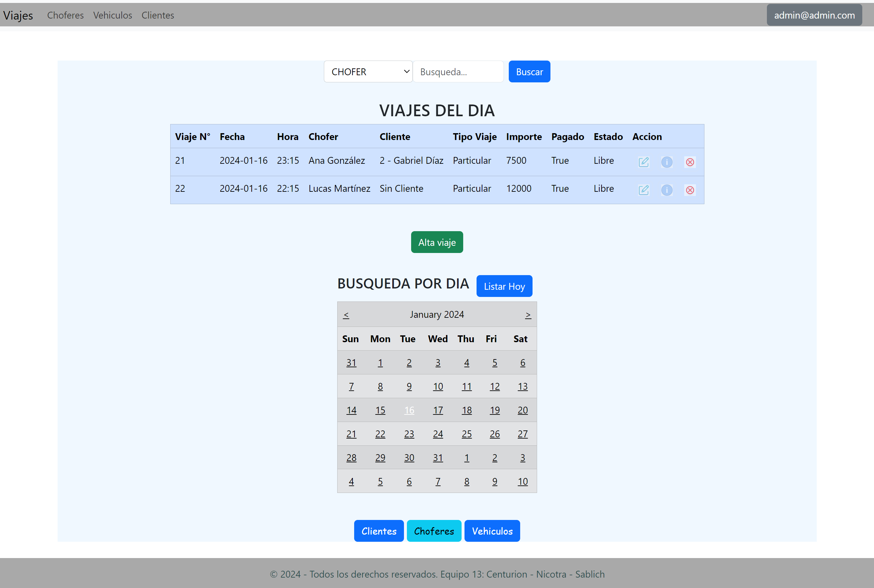Click the Buscar button
874x588 pixels.
529,72
